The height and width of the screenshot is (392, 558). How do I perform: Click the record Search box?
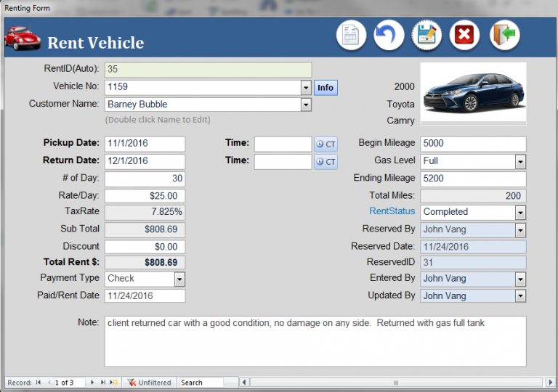pyautogui.click(x=201, y=383)
